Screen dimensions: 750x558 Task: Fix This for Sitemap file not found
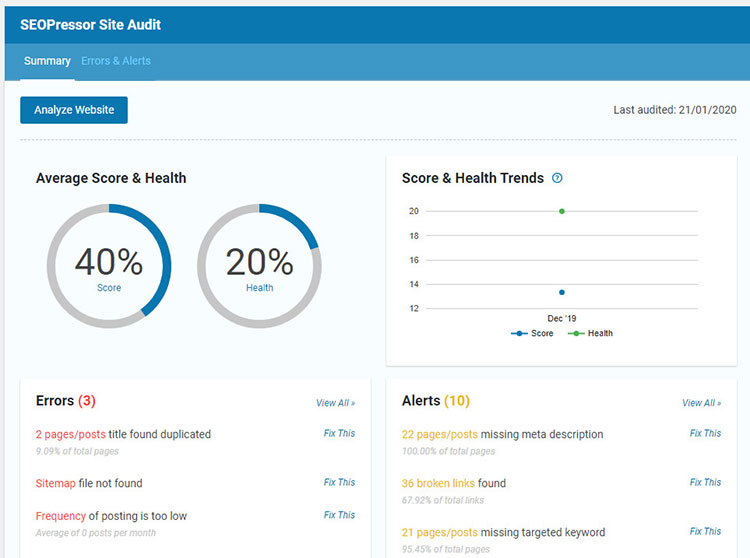tap(339, 482)
